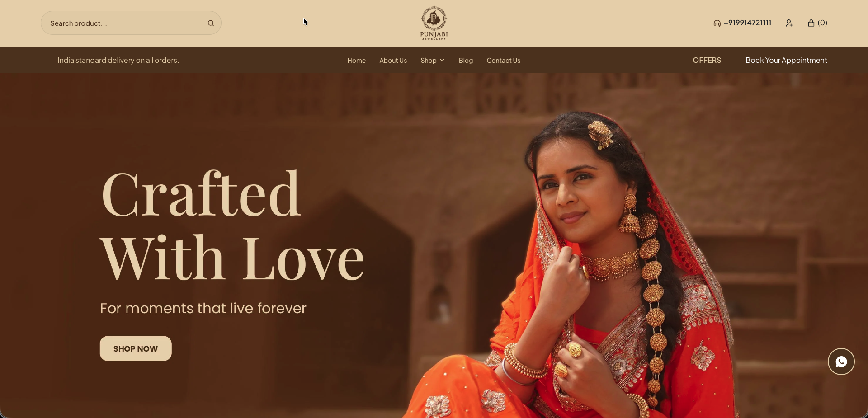Click the search magnifier icon
Image resolution: width=868 pixels, height=418 pixels.
point(211,23)
